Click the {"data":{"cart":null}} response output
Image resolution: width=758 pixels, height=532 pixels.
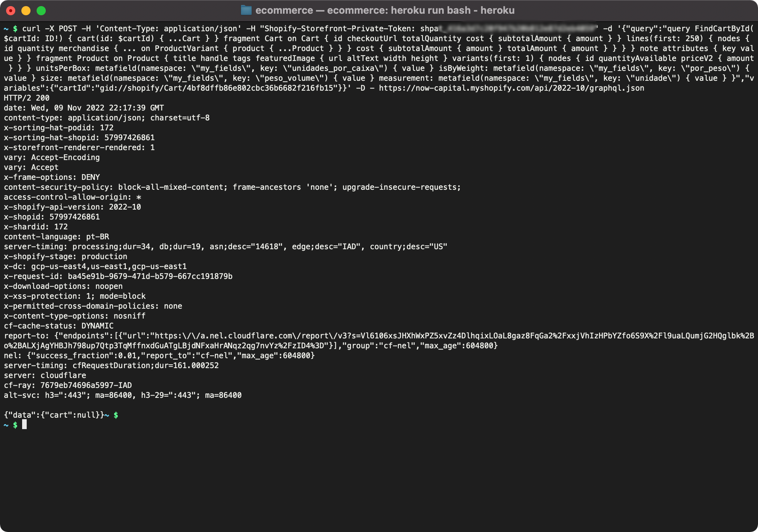coord(53,415)
